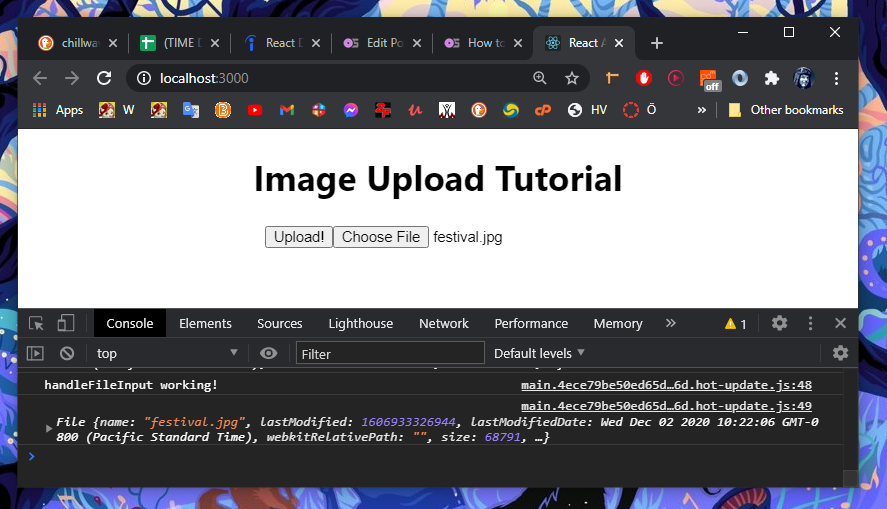This screenshot has height=509, width=887.
Task: Show the console sidebar
Action: pos(35,353)
